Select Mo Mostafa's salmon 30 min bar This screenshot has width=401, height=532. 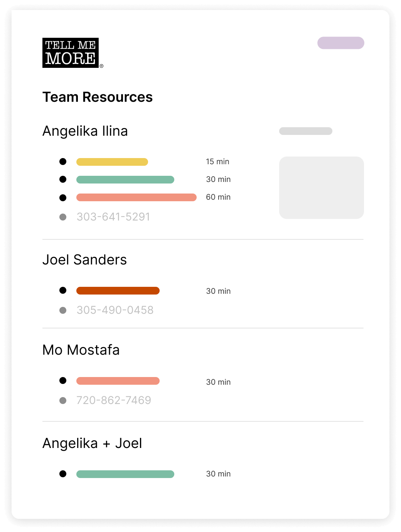click(118, 381)
